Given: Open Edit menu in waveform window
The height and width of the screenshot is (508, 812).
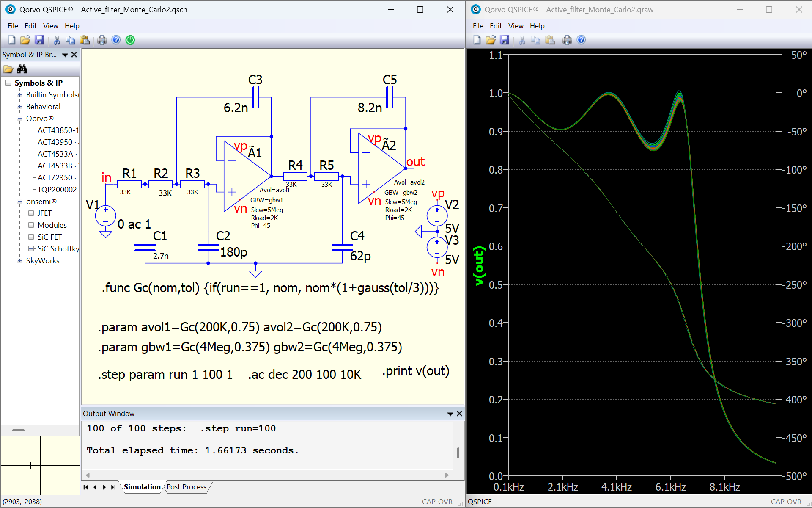Looking at the screenshot, I should click(495, 26).
